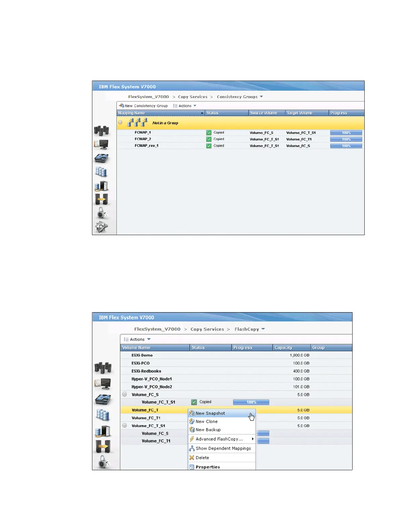Open Properties from the context menu
Image resolution: width=411 pixels, height=532 pixels.
(x=222, y=467)
